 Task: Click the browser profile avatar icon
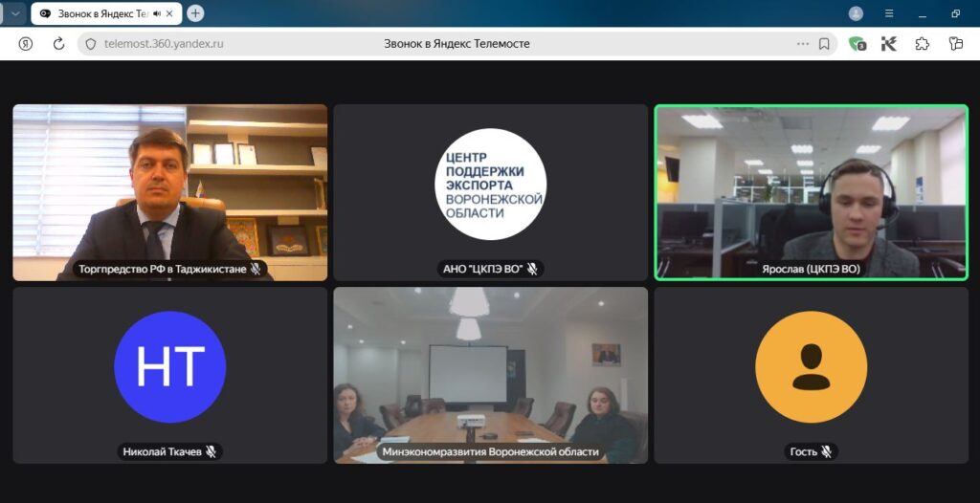(x=856, y=13)
